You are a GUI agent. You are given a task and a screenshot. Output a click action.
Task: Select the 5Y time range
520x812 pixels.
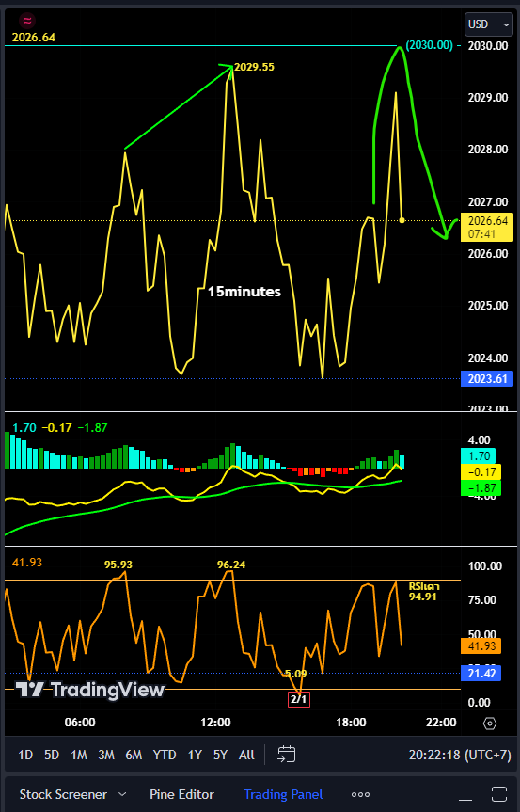[x=220, y=755]
